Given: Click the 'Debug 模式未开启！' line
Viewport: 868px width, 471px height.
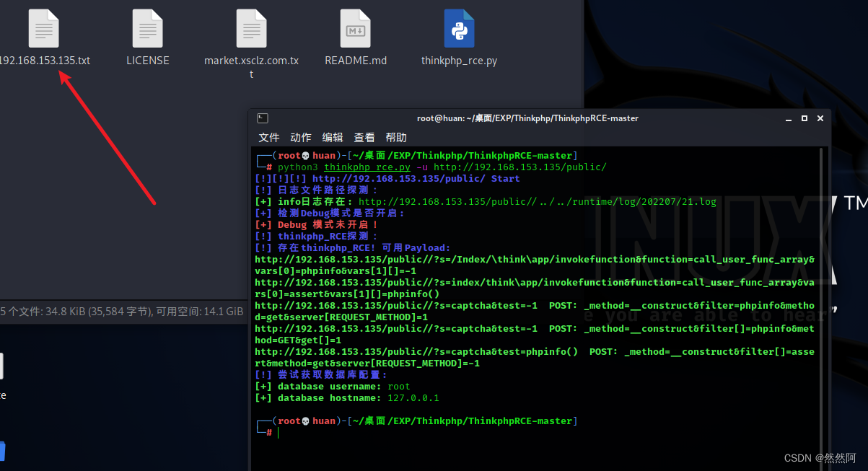Looking at the screenshot, I should click(317, 225).
